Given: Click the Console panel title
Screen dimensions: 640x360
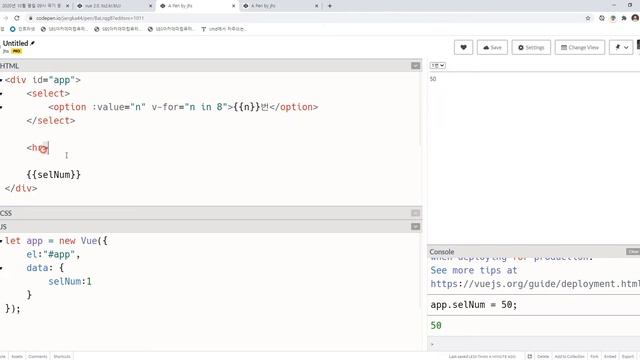Looking at the screenshot, I should [442, 252].
